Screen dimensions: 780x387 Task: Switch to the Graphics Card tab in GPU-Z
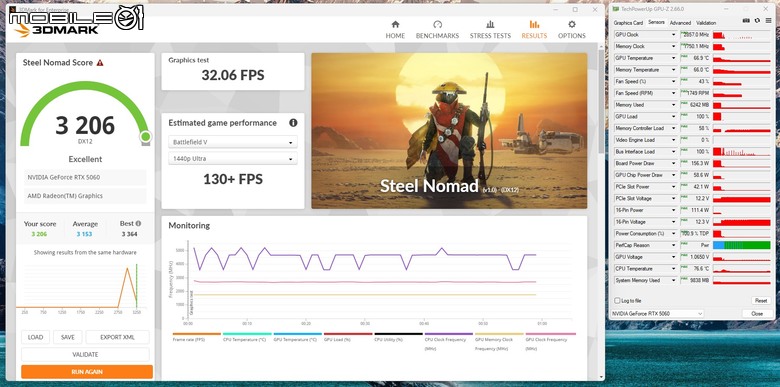(x=628, y=23)
